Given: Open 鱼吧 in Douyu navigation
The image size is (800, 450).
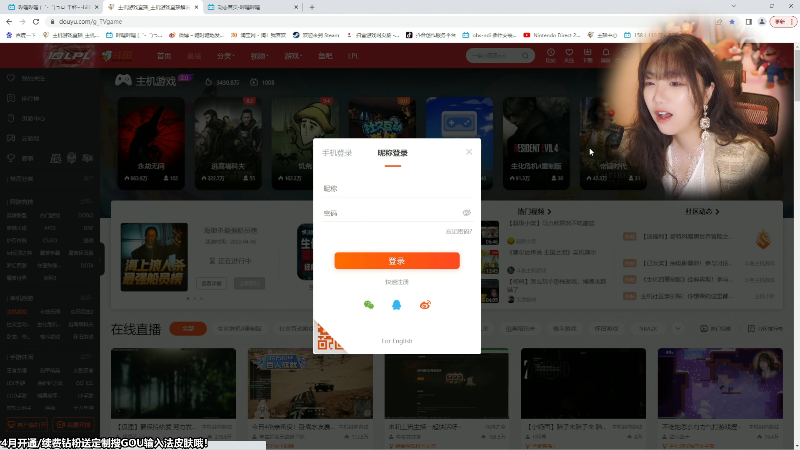Looking at the screenshot, I should [x=325, y=56].
